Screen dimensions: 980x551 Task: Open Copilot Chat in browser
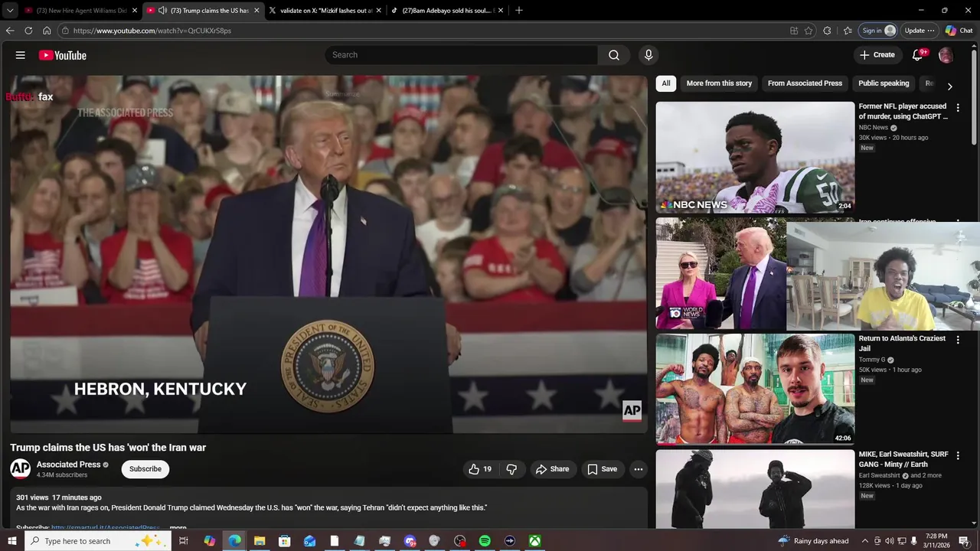pyautogui.click(x=959, y=31)
